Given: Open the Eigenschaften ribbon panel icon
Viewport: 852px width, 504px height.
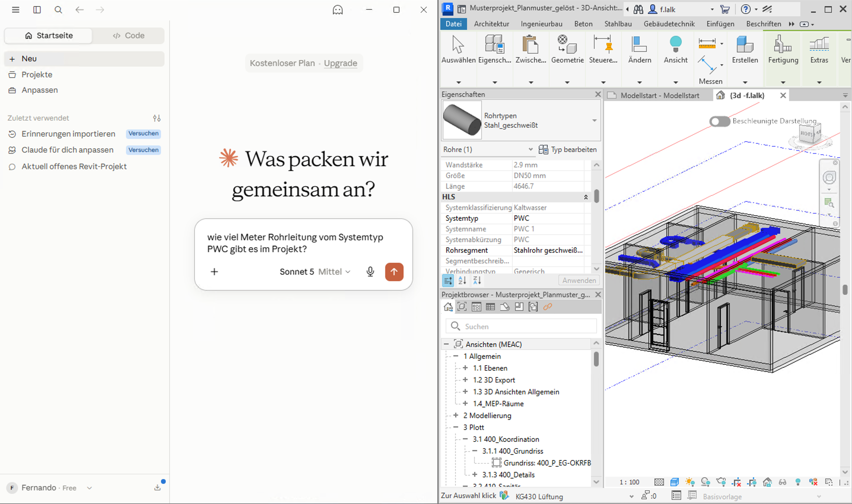Looking at the screenshot, I should (x=495, y=44).
